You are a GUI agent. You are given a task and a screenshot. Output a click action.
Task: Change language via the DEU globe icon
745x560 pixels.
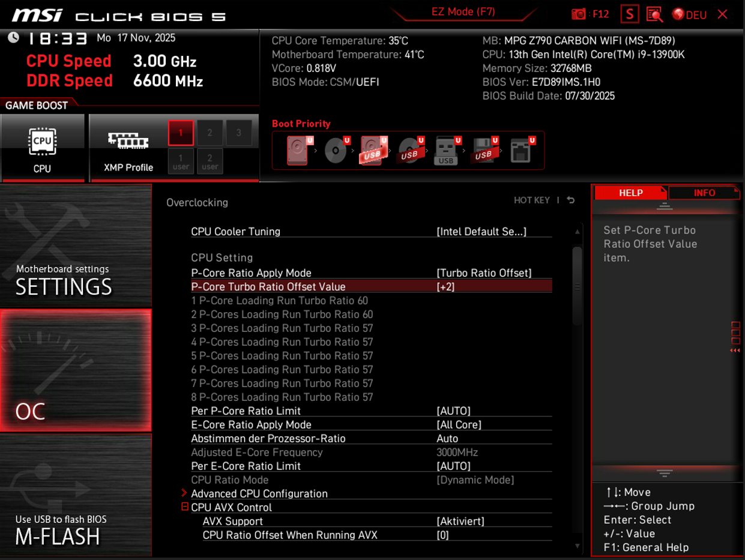[x=689, y=14]
